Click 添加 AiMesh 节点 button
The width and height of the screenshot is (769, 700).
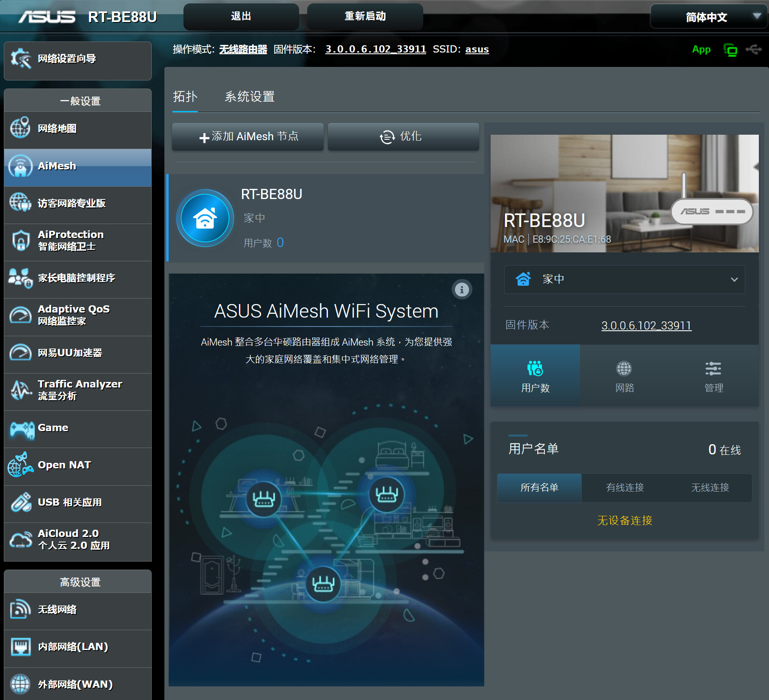tap(248, 137)
